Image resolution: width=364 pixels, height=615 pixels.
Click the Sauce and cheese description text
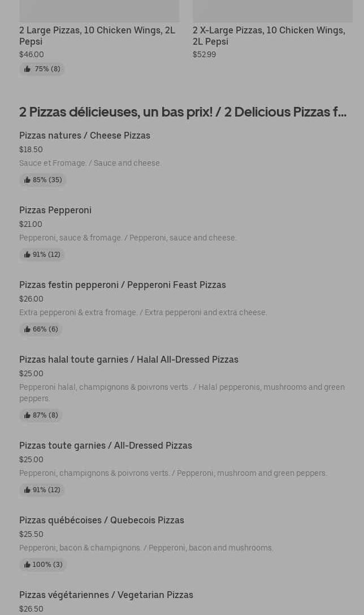(x=90, y=163)
